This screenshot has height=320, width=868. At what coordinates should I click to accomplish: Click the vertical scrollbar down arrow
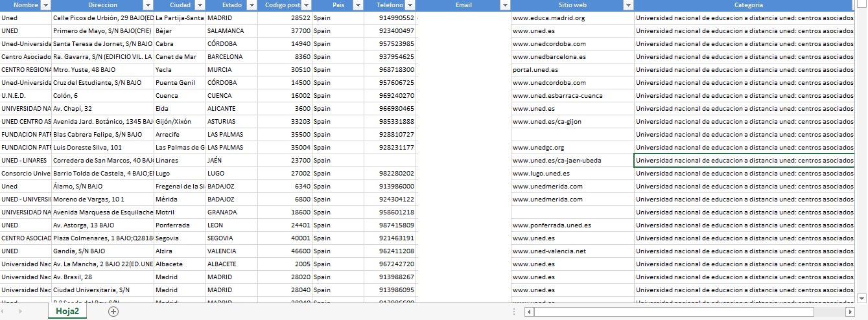(862, 298)
